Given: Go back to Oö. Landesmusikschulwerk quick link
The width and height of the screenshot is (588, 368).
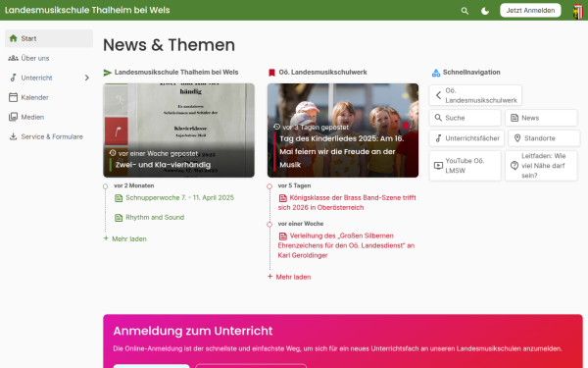Looking at the screenshot, I should tap(475, 95).
